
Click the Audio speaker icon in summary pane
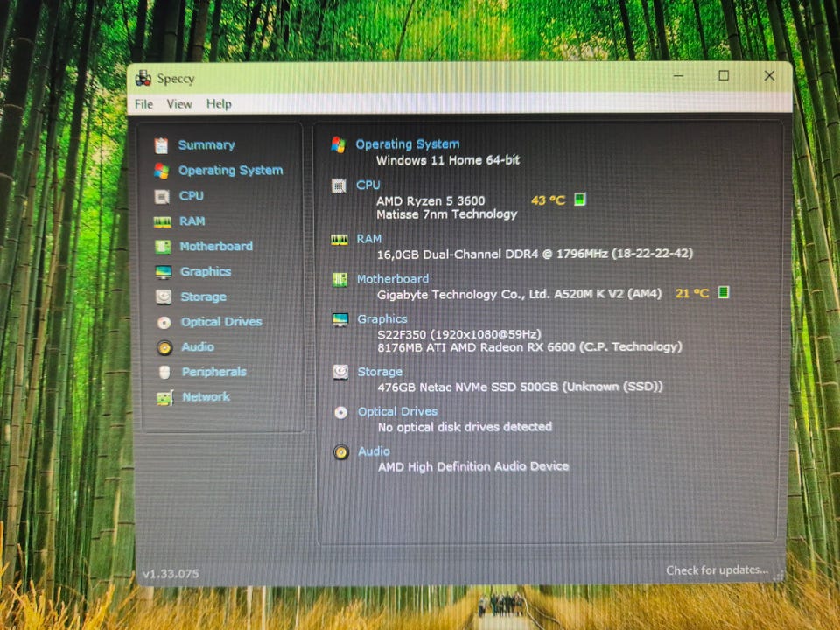340,452
